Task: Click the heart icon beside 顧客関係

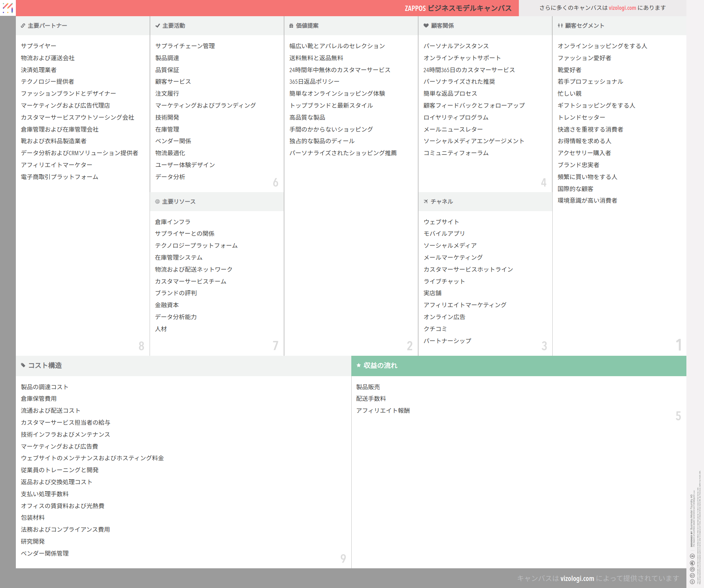Action: [426, 26]
